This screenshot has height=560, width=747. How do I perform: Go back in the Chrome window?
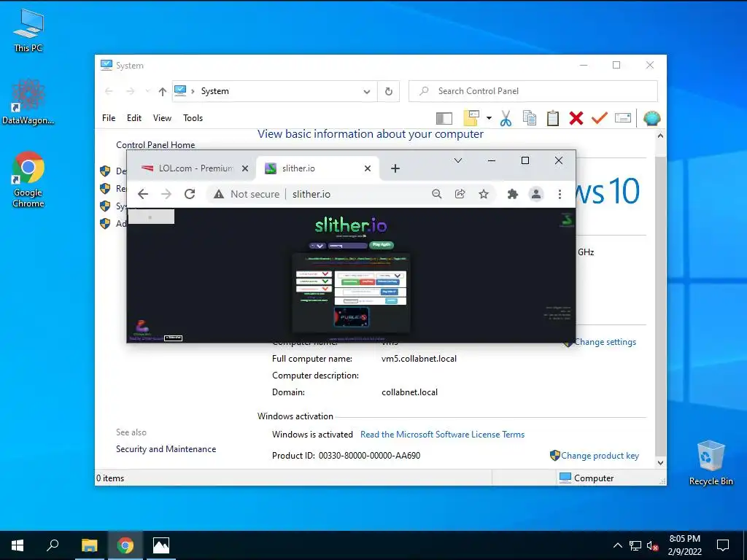tap(143, 194)
